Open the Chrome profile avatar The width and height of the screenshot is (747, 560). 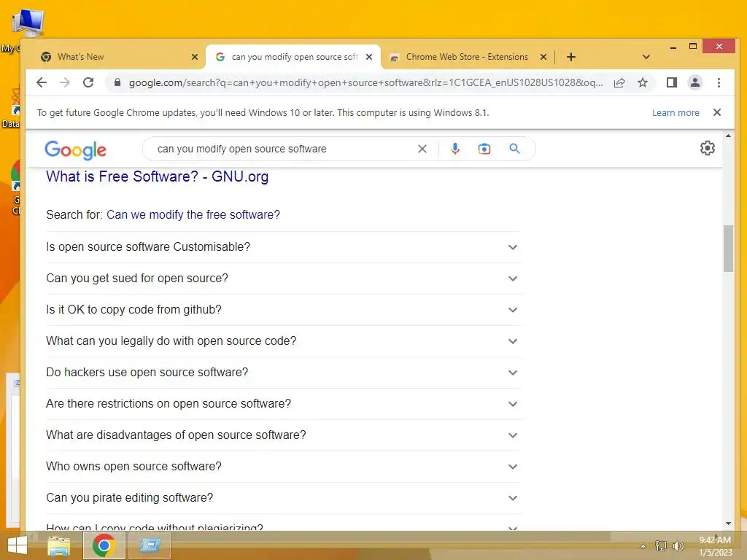click(695, 83)
